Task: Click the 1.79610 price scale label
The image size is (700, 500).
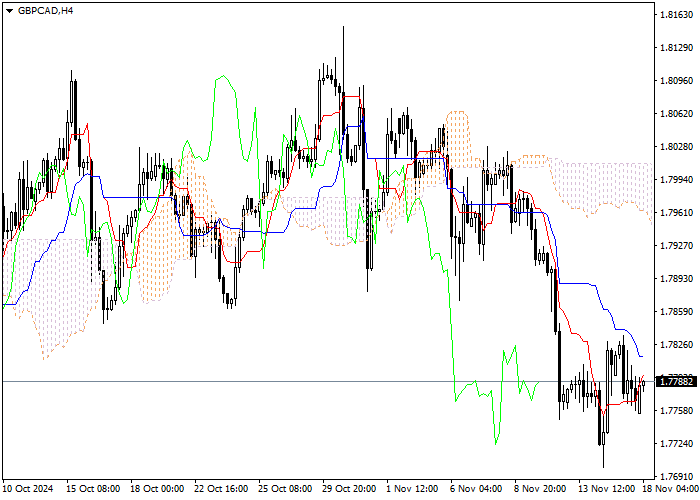Action: (x=676, y=212)
